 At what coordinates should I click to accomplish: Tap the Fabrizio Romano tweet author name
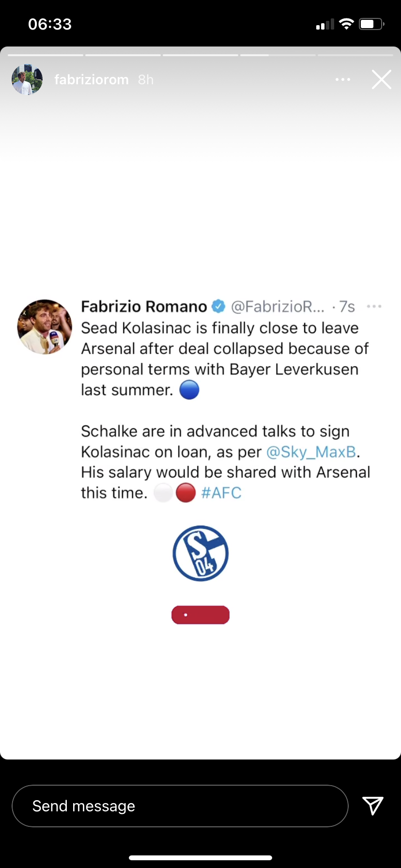[x=144, y=306]
